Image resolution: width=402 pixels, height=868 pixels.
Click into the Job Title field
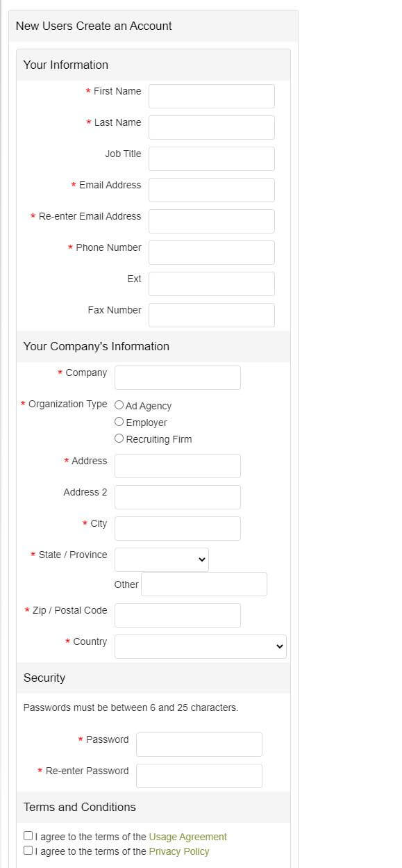[212, 158]
